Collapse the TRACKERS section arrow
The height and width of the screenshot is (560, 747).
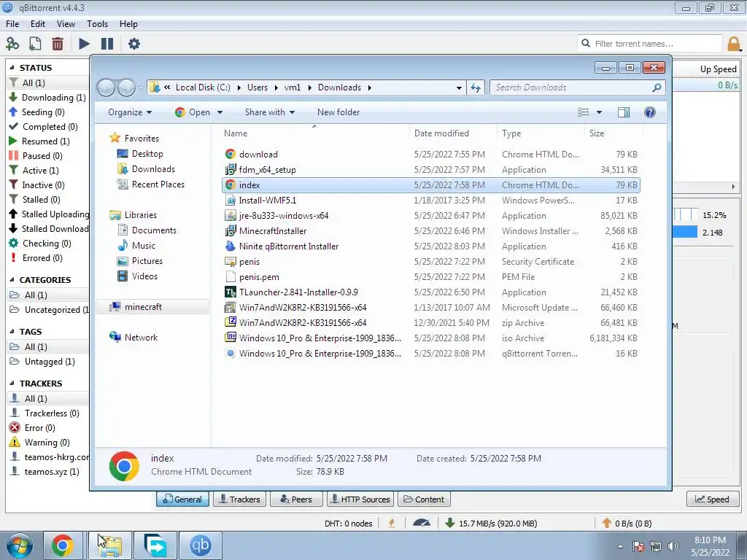pyautogui.click(x=12, y=384)
